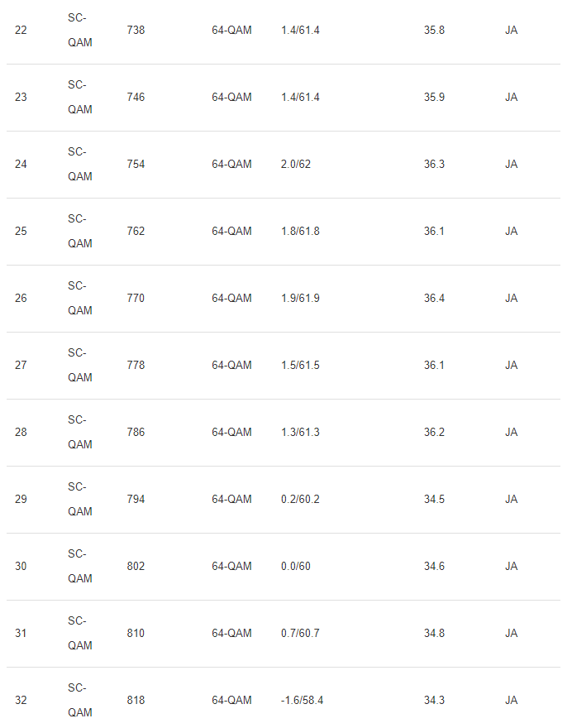The image size is (572, 728).
Task: Click power level -1.6/58.4 cell
Action: click(302, 701)
